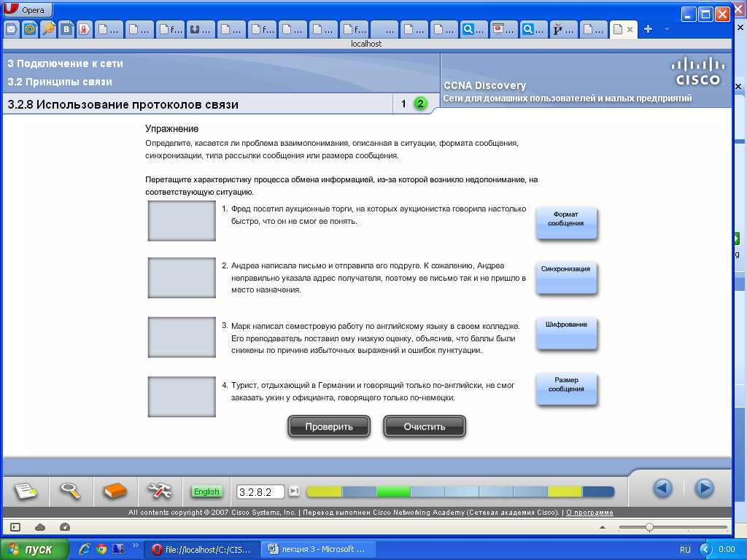Open the pinned mail envelope tab
747x560 pixels.
(12, 29)
